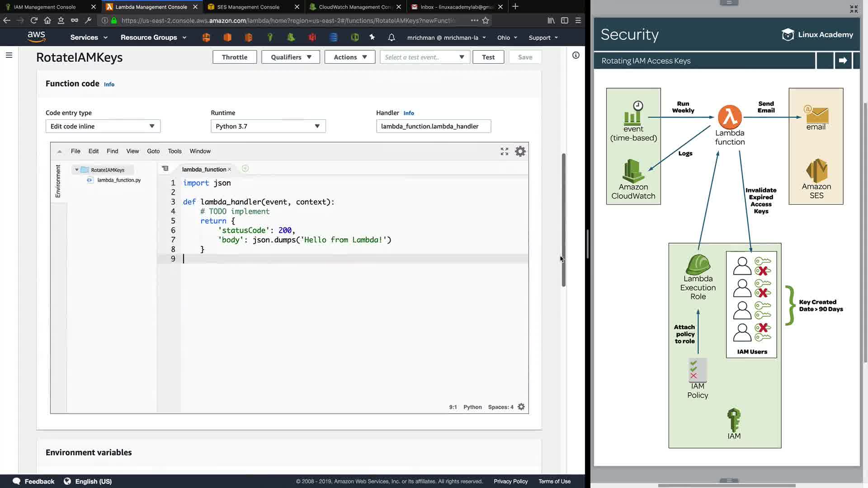Click the AWS notifications bell icon
This screenshot has height=488, width=868.
click(x=392, y=38)
